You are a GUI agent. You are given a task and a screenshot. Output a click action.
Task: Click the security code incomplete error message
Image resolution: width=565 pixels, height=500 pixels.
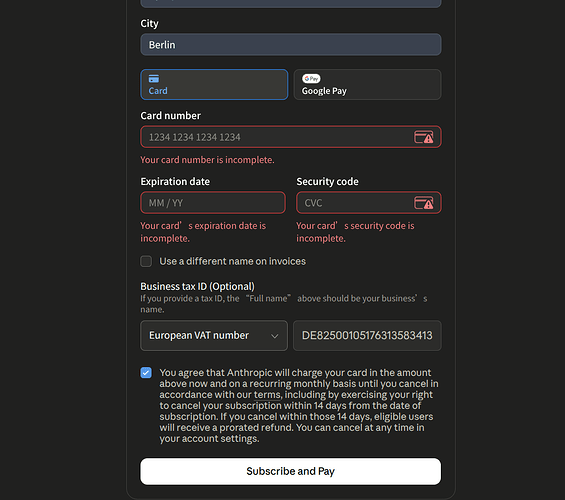pyautogui.click(x=355, y=232)
